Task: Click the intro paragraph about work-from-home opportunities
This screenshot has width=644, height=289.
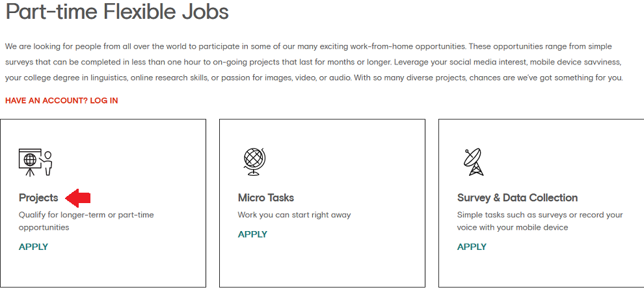Action: coord(315,62)
